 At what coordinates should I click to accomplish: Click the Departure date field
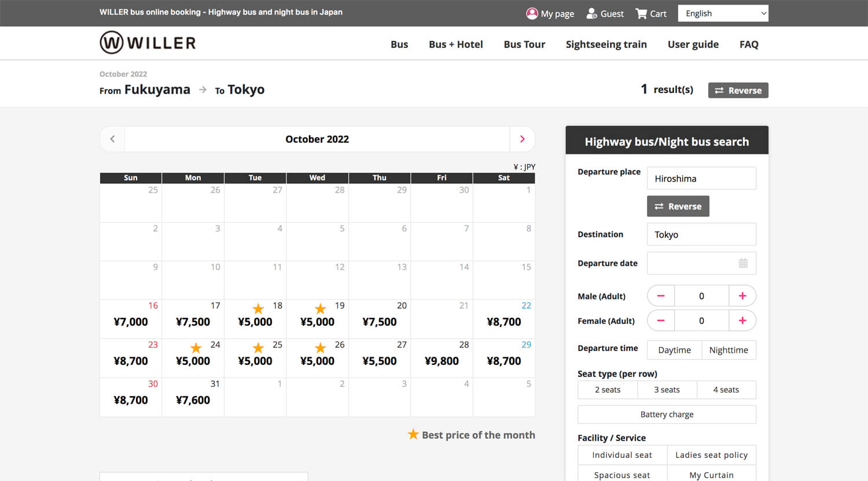pyautogui.click(x=701, y=263)
